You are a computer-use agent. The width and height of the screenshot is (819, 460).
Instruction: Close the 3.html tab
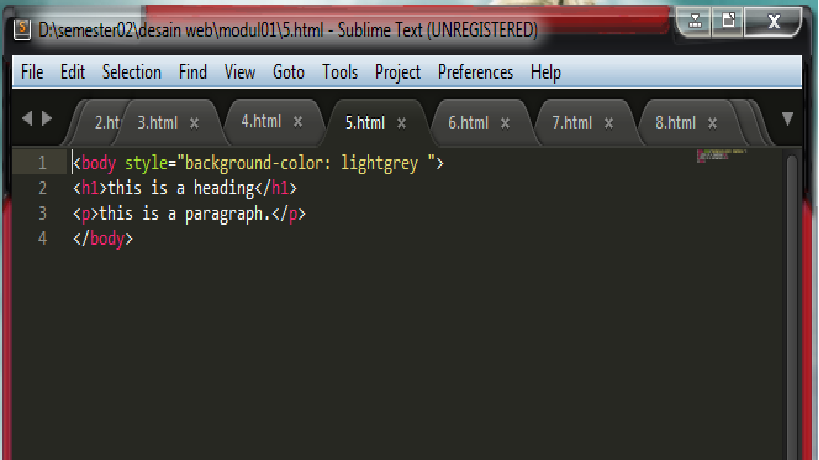click(194, 124)
